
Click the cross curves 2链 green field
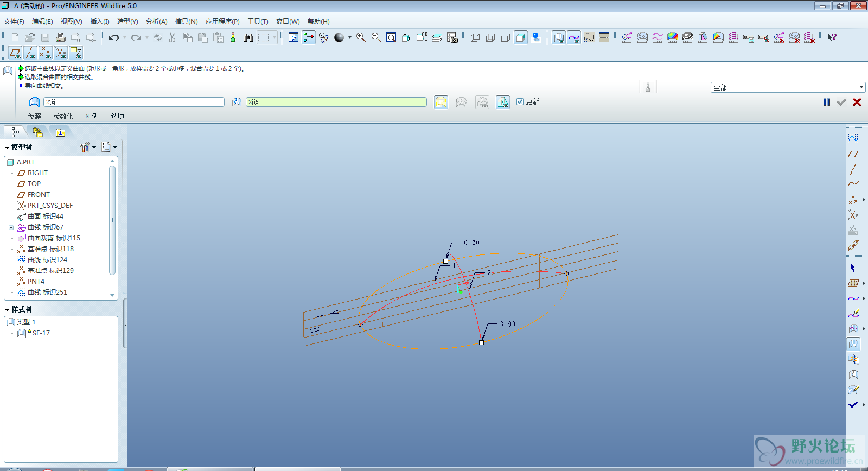[x=336, y=102]
